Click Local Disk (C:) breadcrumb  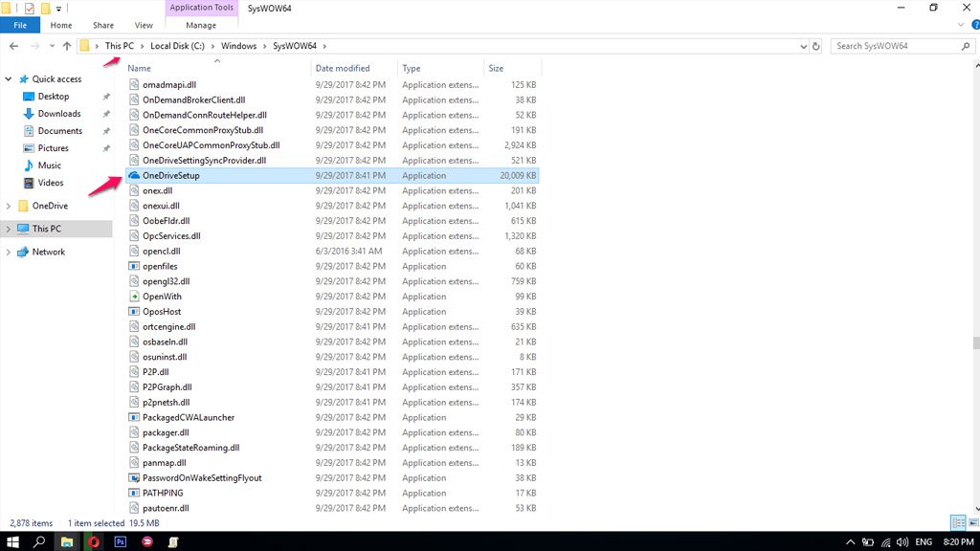click(177, 46)
